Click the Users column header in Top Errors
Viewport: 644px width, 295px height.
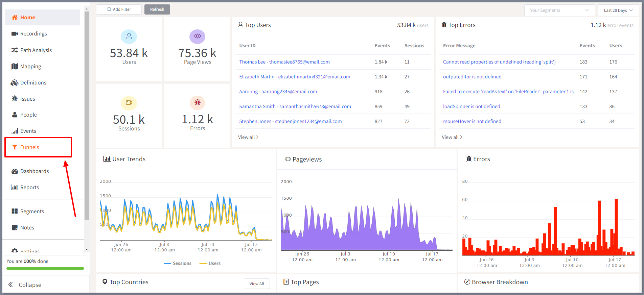click(616, 46)
